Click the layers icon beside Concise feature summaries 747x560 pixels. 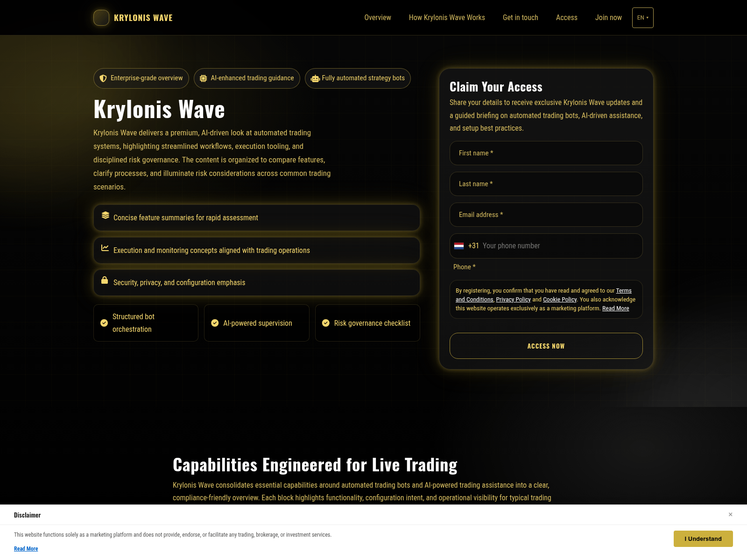pyautogui.click(x=106, y=215)
